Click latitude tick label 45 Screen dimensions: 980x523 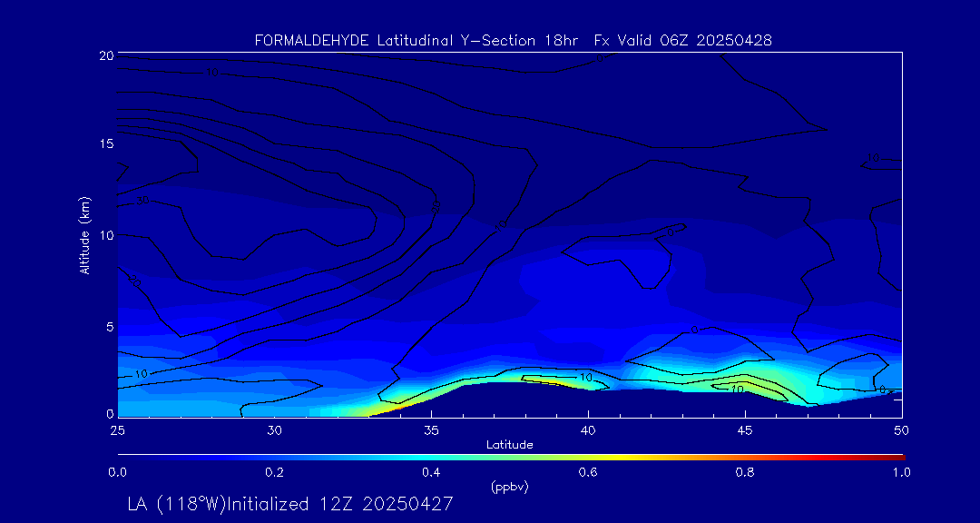tap(745, 430)
